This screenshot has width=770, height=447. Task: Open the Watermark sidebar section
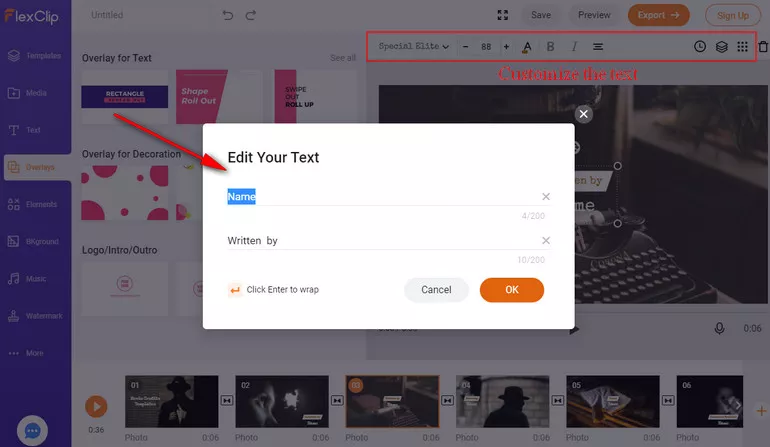coord(35,316)
